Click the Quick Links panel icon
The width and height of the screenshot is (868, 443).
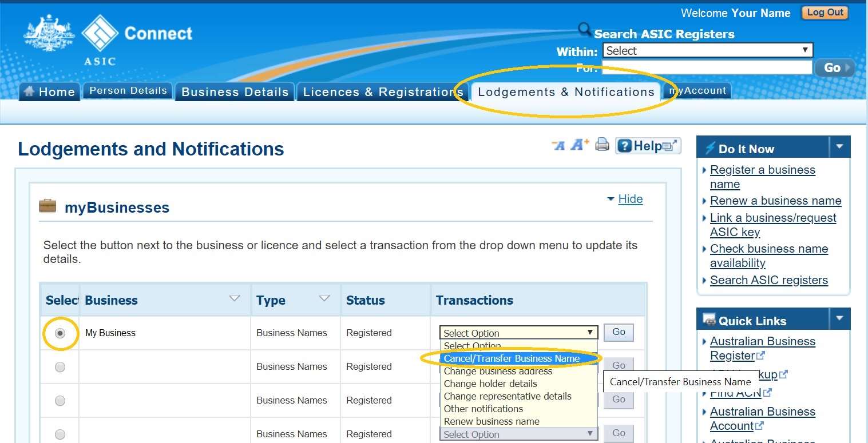coord(709,320)
